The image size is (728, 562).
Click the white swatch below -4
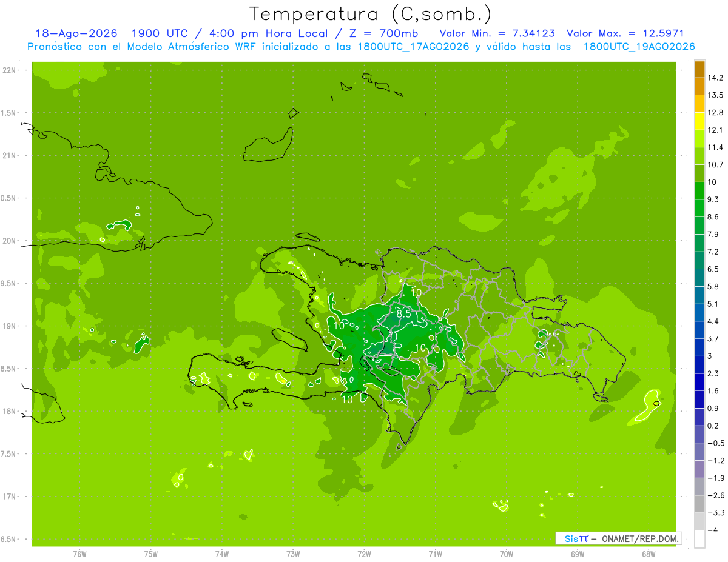click(699, 539)
